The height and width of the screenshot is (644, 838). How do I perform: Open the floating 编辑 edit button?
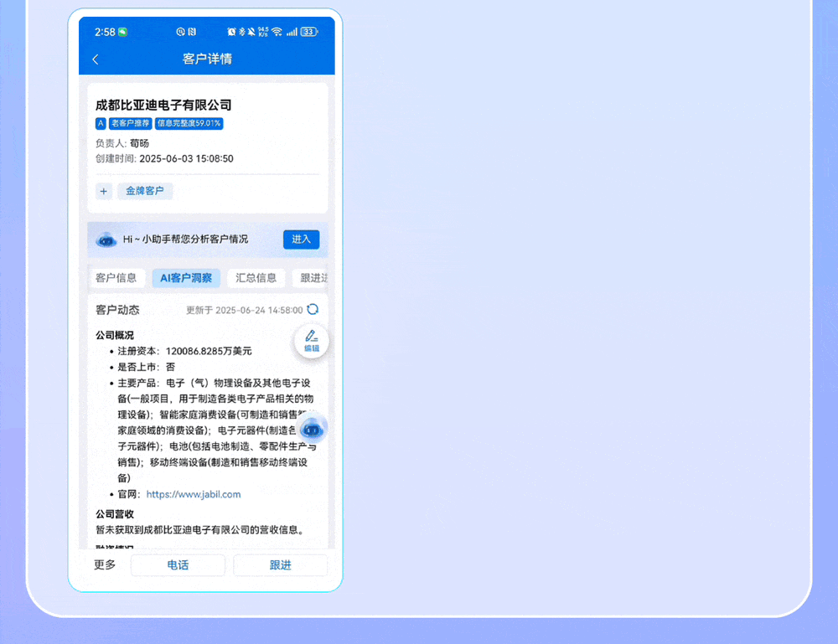pyautogui.click(x=312, y=341)
